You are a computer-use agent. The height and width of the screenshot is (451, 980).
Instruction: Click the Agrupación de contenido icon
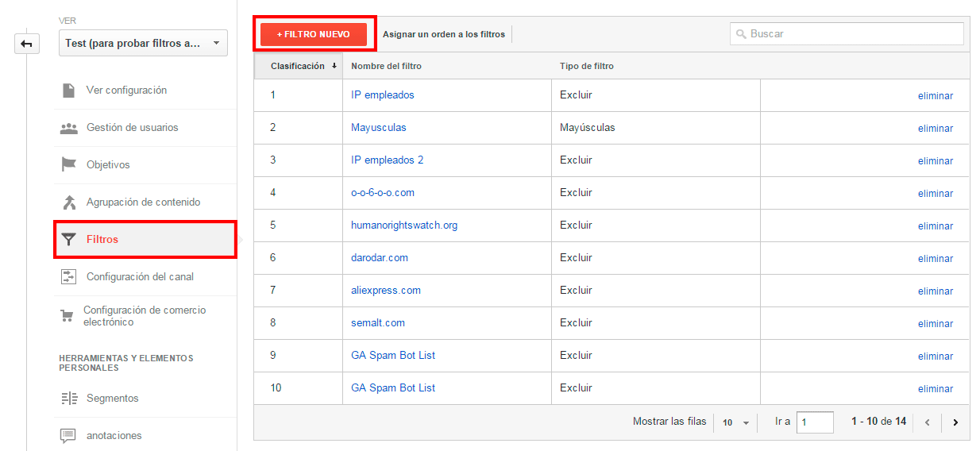[69, 202]
